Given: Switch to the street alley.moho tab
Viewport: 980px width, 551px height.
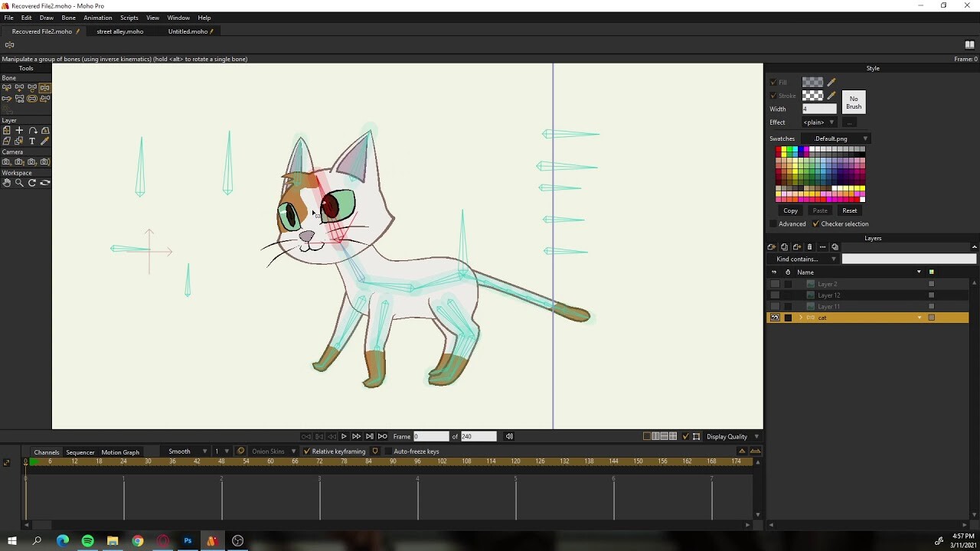Looking at the screenshot, I should click(119, 31).
